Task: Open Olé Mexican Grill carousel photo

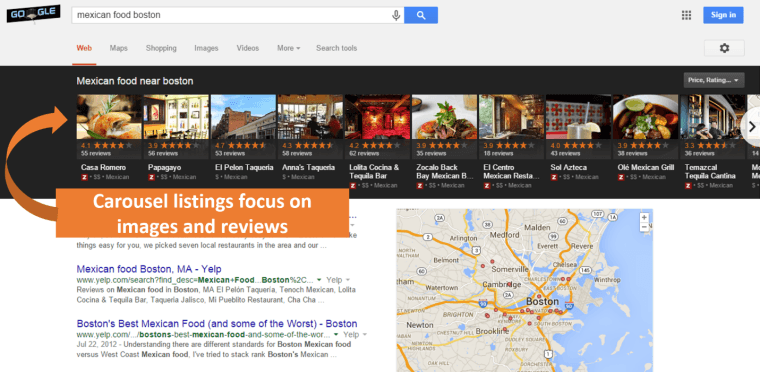Action: (646, 117)
